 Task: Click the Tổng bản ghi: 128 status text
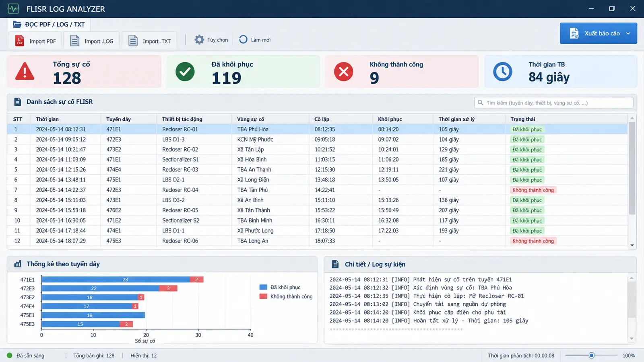(94, 356)
